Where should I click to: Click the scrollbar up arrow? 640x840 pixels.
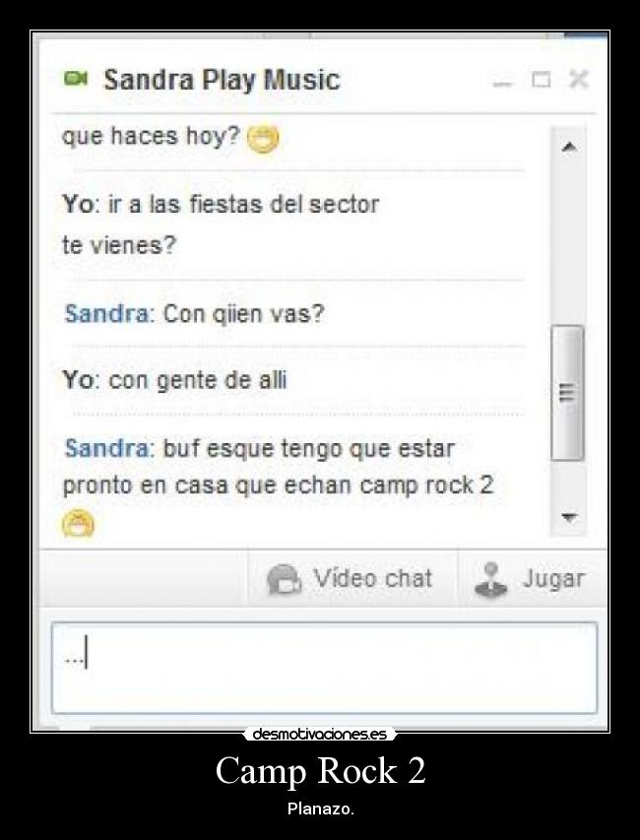click(569, 147)
